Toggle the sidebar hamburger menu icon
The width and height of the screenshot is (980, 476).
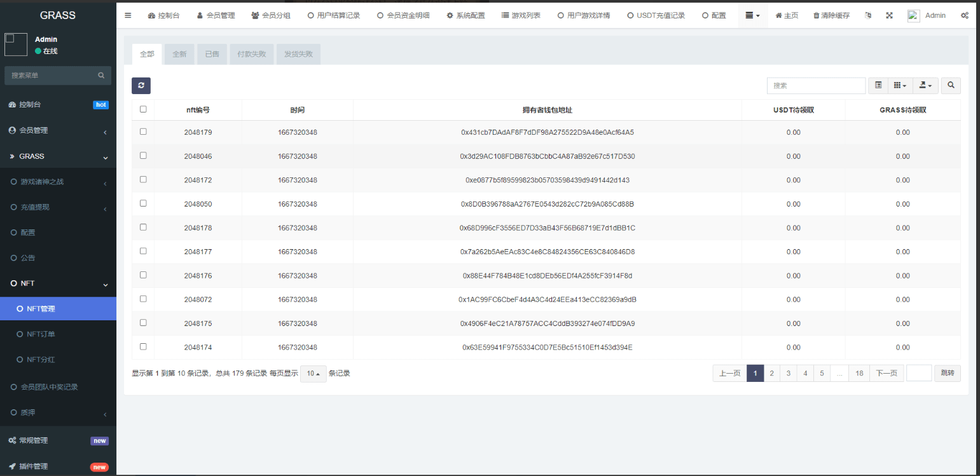pyautogui.click(x=128, y=15)
